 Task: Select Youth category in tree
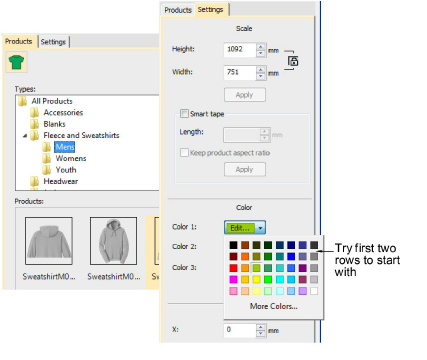[66, 170]
